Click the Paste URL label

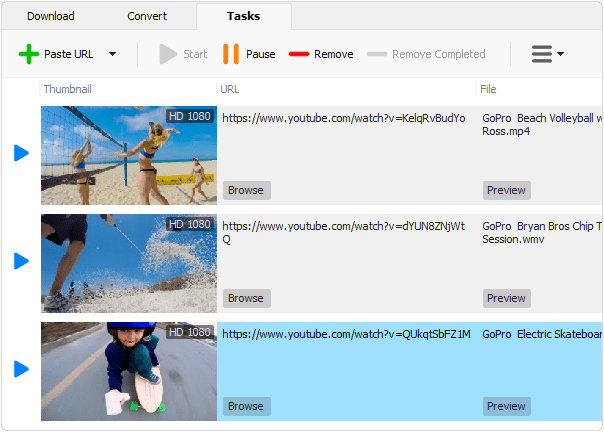click(x=69, y=54)
